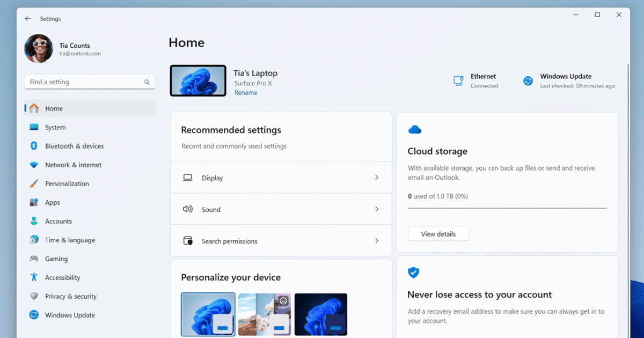Screen dimensions: 644x338
Task: Click the Personalization paintbrush icon
Action: [33, 183]
